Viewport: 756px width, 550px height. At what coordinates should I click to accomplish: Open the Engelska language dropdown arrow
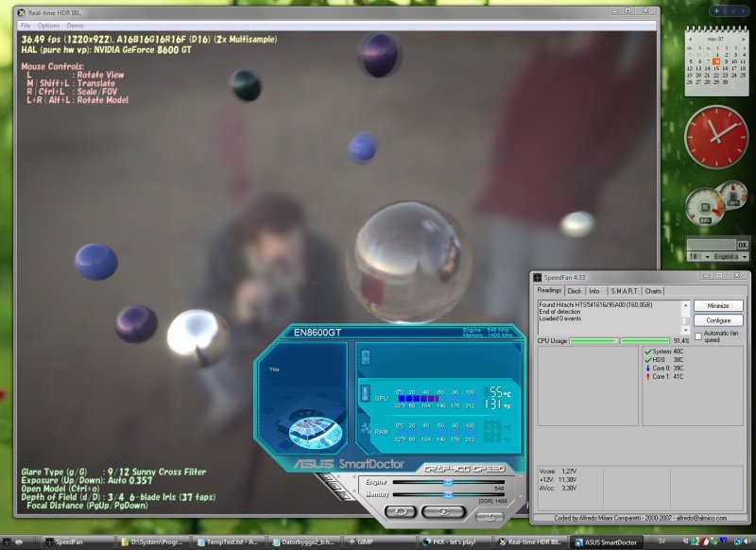(745, 257)
